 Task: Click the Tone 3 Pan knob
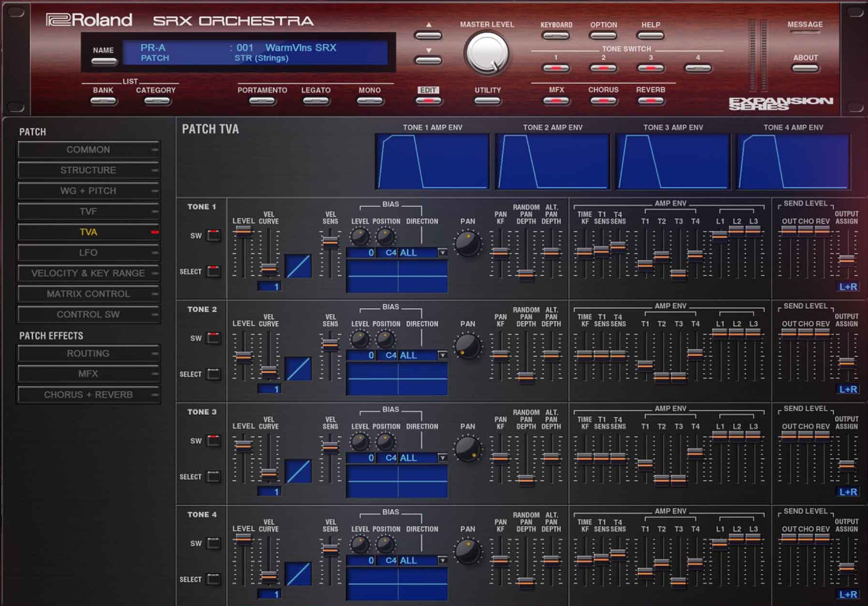point(468,448)
